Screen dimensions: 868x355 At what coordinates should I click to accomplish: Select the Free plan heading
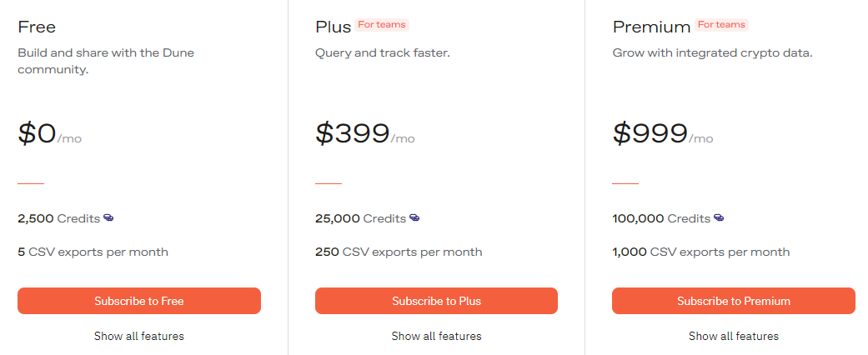pyautogui.click(x=37, y=27)
